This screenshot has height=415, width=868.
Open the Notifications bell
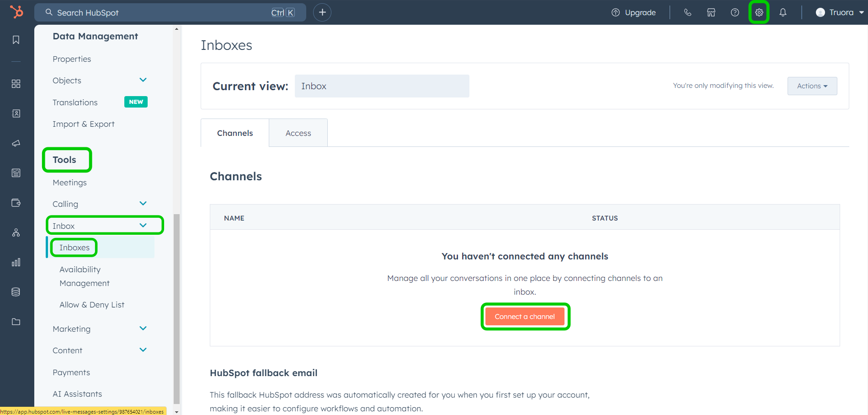pos(783,12)
